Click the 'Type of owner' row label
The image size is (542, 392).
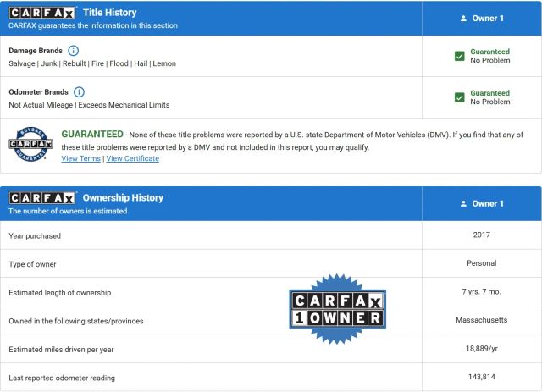[32, 264]
